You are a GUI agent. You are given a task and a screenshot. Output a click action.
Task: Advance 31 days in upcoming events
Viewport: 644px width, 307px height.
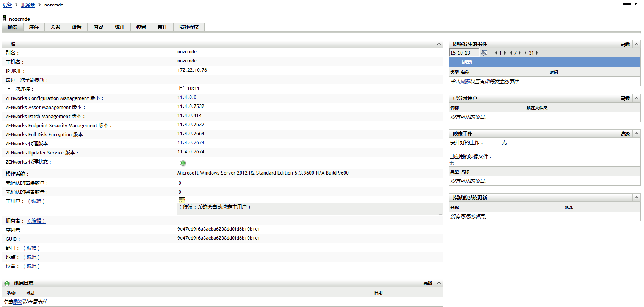click(537, 53)
